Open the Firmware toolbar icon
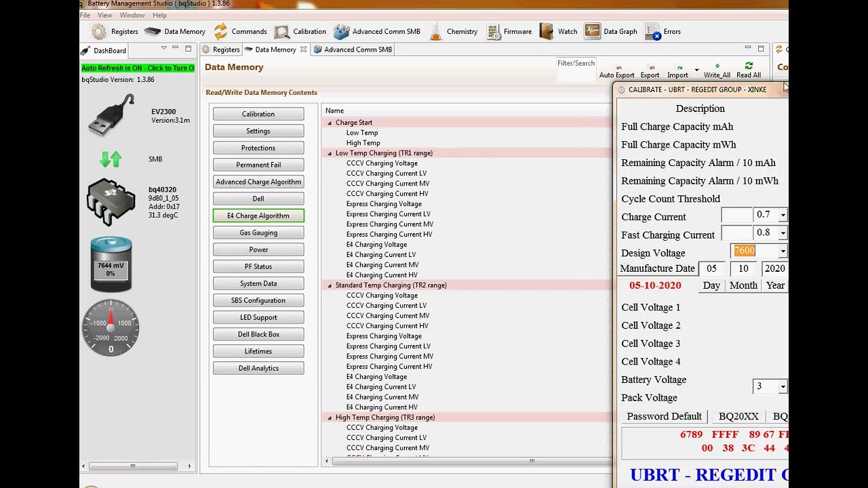This screenshot has width=868, height=488. [493, 31]
